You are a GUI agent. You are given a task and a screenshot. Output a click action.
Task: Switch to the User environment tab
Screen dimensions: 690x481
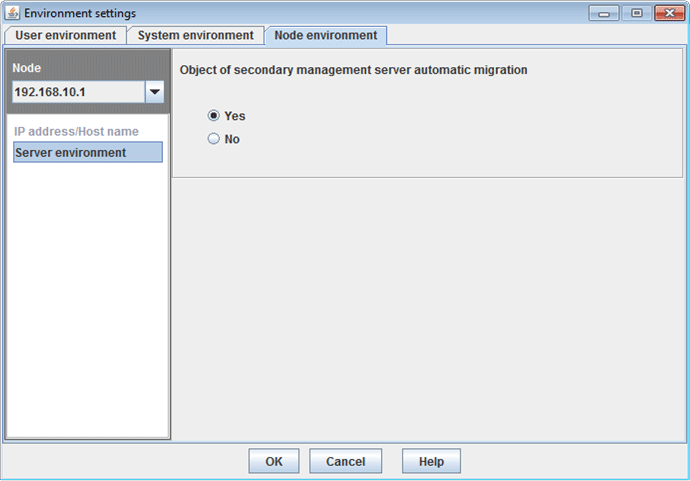[x=66, y=35]
